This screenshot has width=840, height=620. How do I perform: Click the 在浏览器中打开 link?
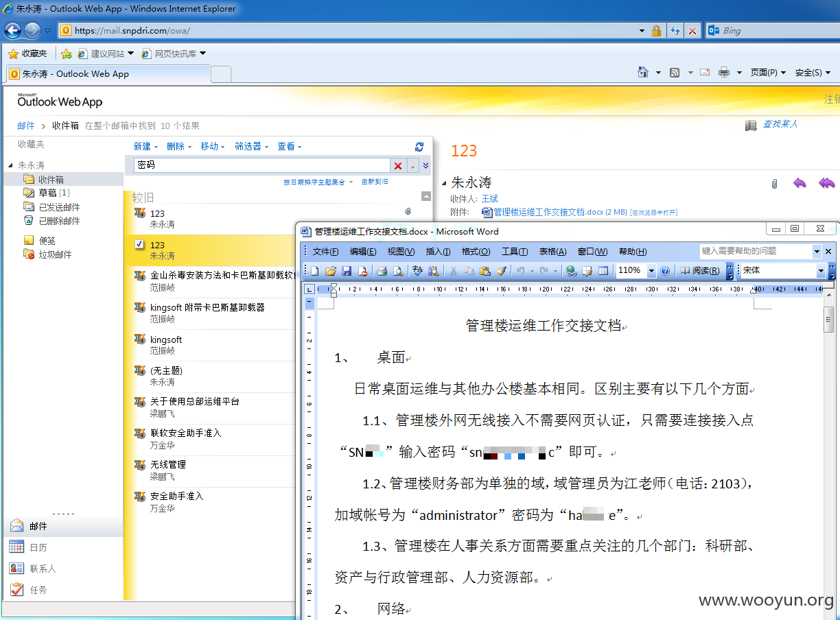(x=654, y=213)
